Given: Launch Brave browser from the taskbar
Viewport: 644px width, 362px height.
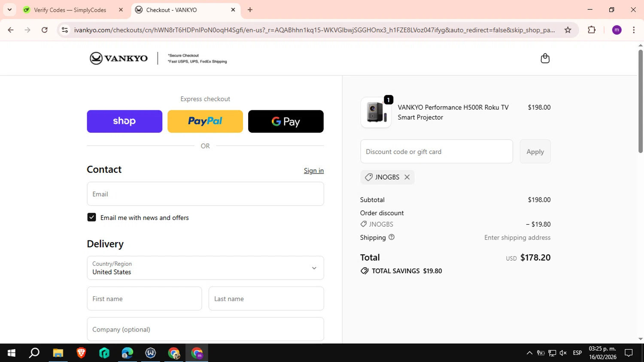Looking at the screenshot, I should (81, 353).
